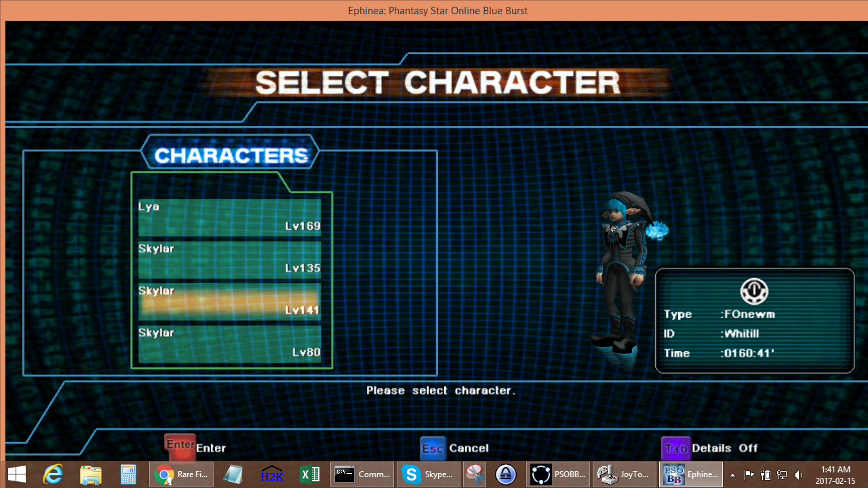Open File Explorer from taskbar
The width and height of the screenshot is (868, 488).
tap(90, 474)
